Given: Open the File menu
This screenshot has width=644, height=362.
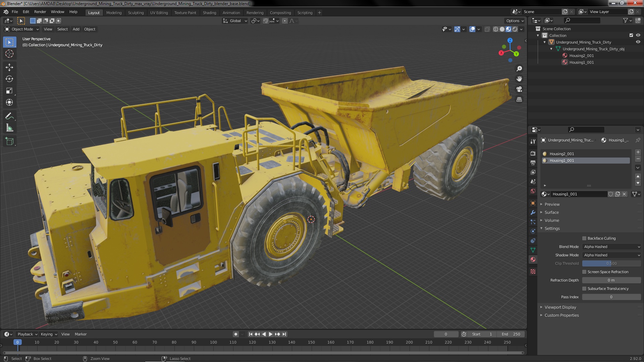Looking at the screenshot, I should pos(15,12).
